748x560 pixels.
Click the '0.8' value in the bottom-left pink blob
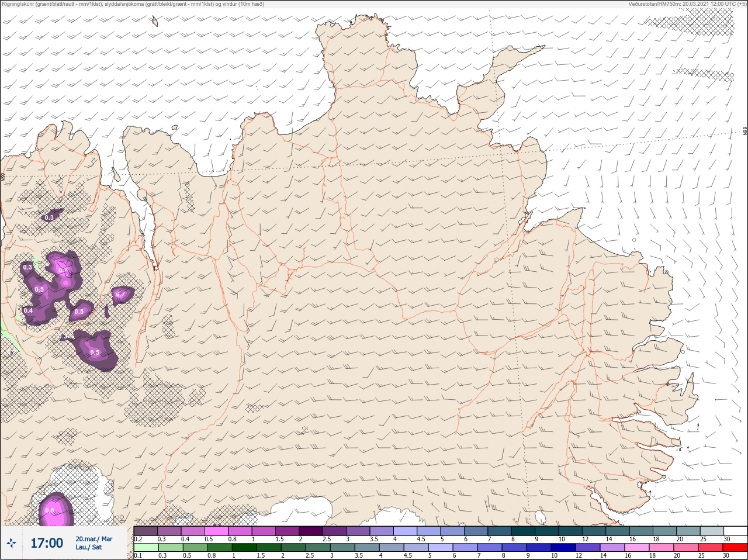[x=49, y=510]
